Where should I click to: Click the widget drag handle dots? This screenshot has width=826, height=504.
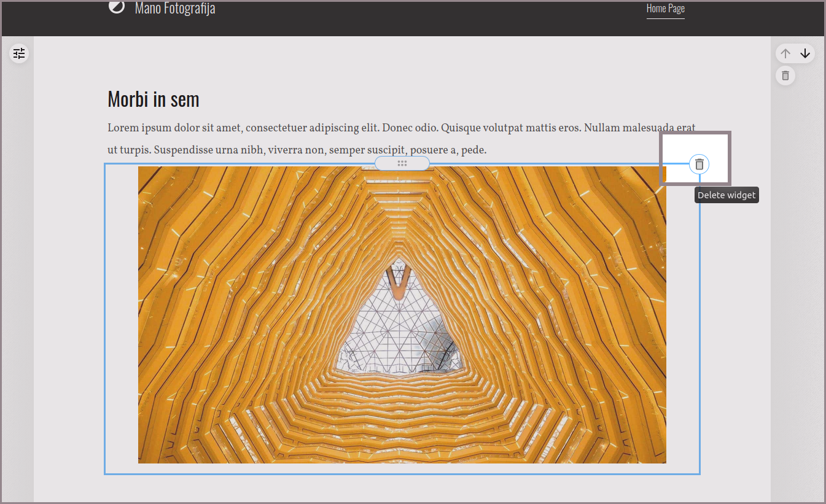tap(402, 163)
